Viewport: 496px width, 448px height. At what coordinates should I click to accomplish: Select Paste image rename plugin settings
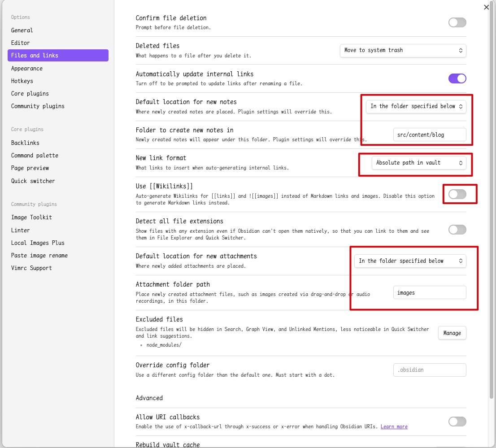point(39,255)
